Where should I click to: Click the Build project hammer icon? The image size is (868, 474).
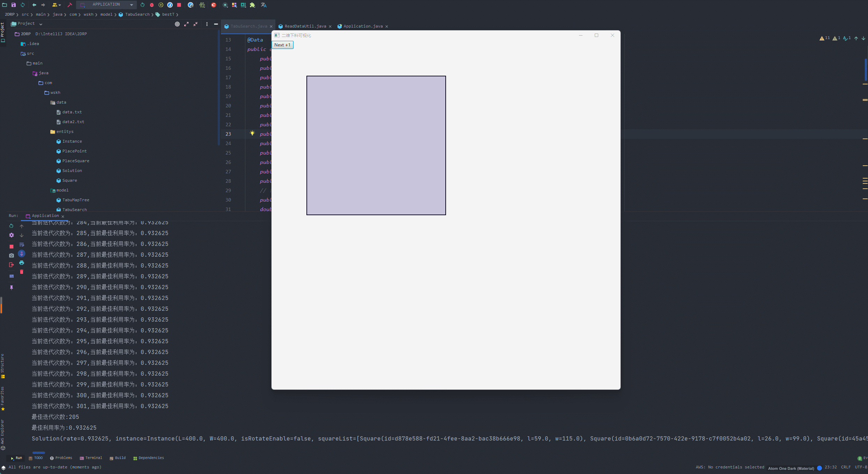[x=70, y=5]
